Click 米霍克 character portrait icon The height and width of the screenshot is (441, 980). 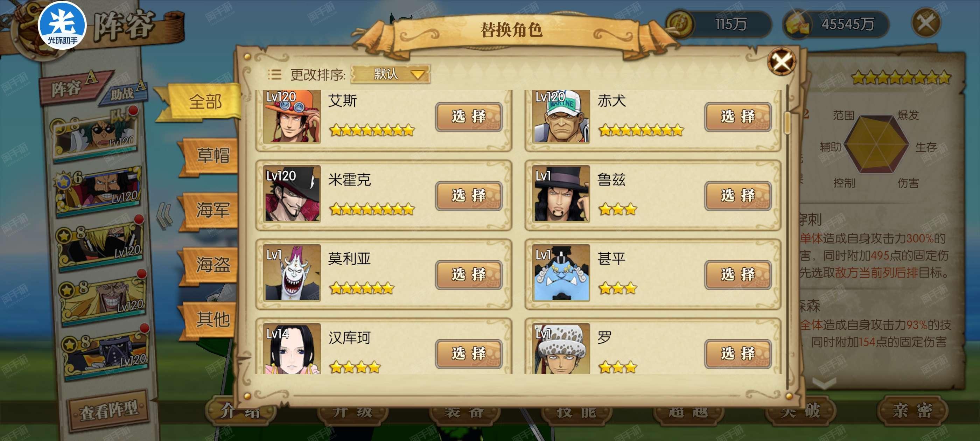pyautogui.click(x=292, y=194)
